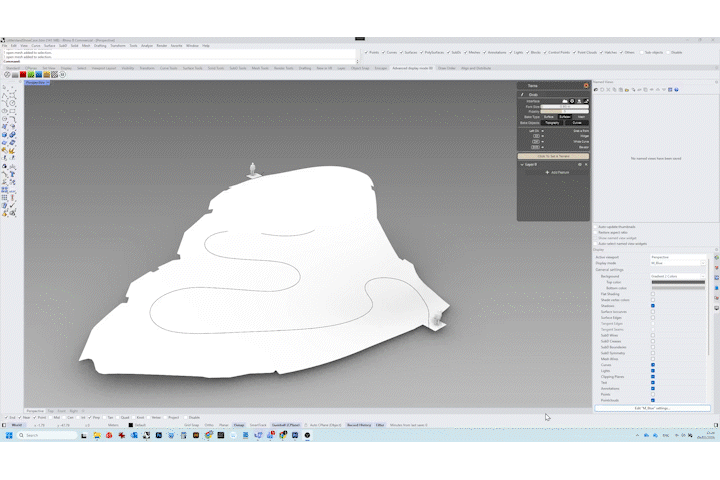Select the Mesh base type button
720x480 pixels.
coord(581,117)
